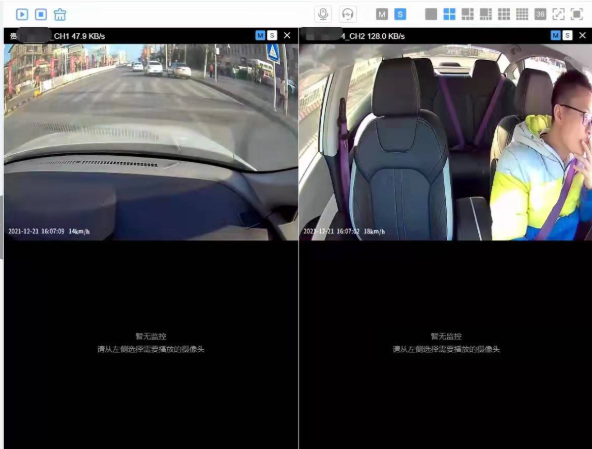592x449 pixels.
Task: Select the empty bottom-left monitoring pane
Action: tap(151, 345)
